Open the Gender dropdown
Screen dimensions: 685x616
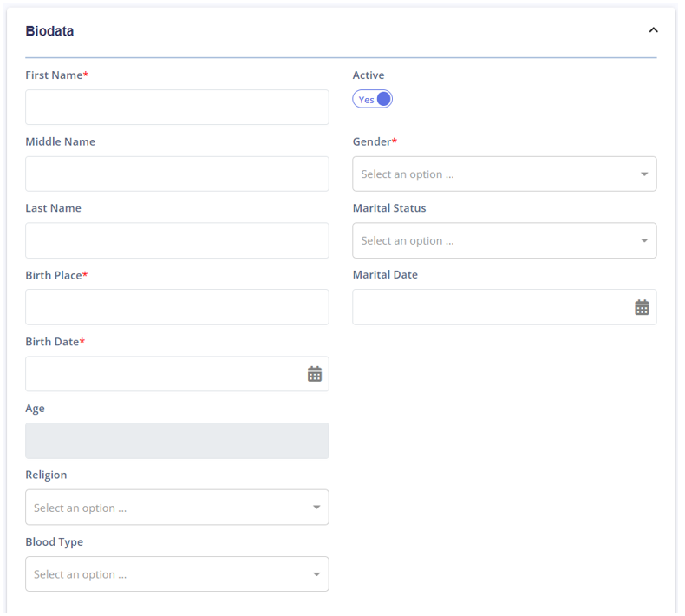(505, 174)
